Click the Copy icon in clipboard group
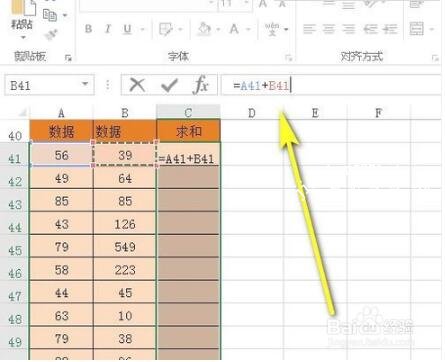Viewport: 445px width, 362px height. (x=50, y=15)
